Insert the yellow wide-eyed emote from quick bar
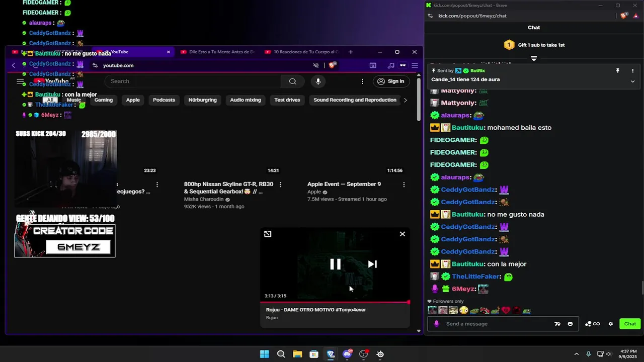Screen dimensions: 644x362 coord(463,310)
